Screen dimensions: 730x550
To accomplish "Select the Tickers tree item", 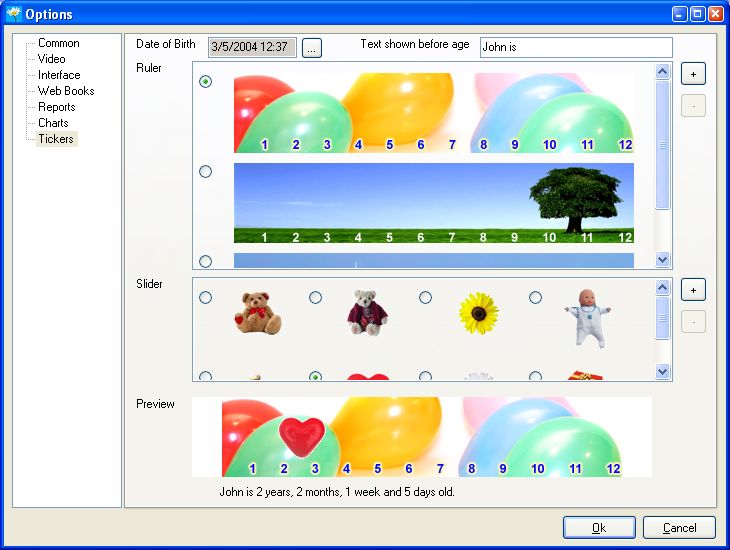I will 56,139.
